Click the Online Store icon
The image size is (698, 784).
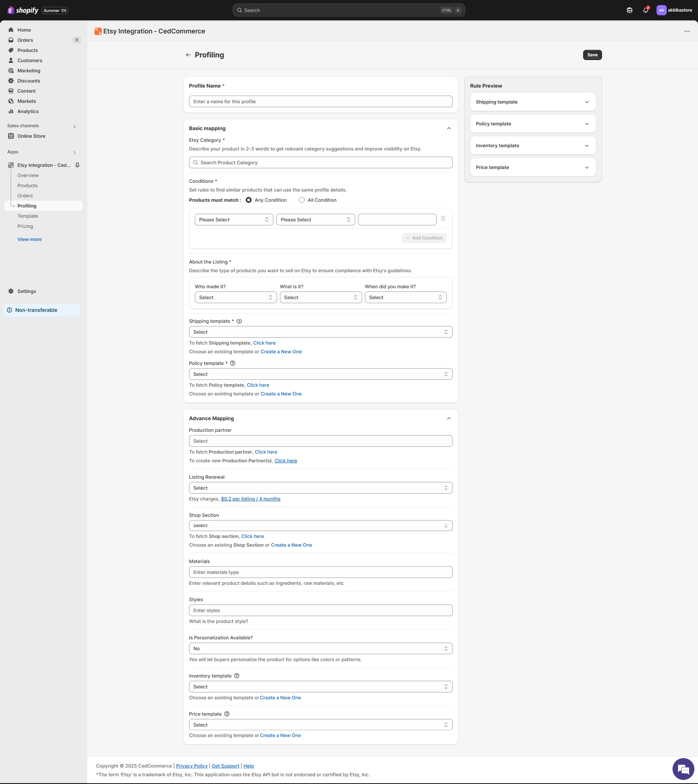pyautogui.click(x=11, y=136)
